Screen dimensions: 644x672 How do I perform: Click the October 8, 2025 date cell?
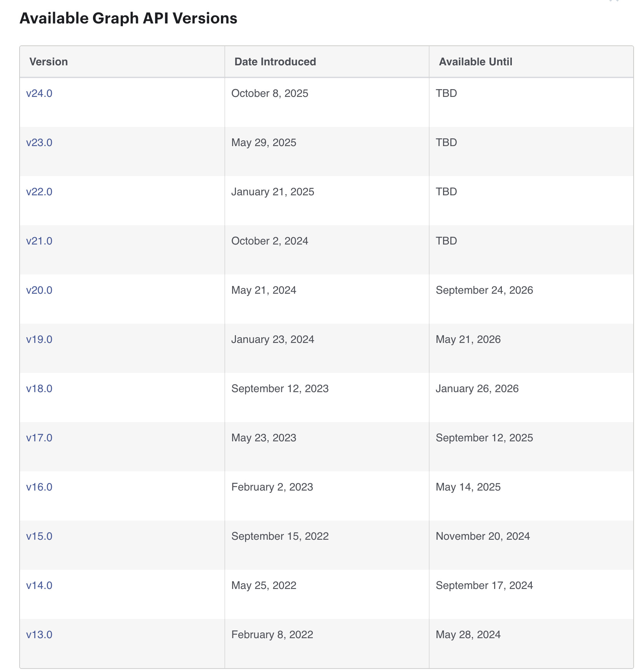(270, 93)
